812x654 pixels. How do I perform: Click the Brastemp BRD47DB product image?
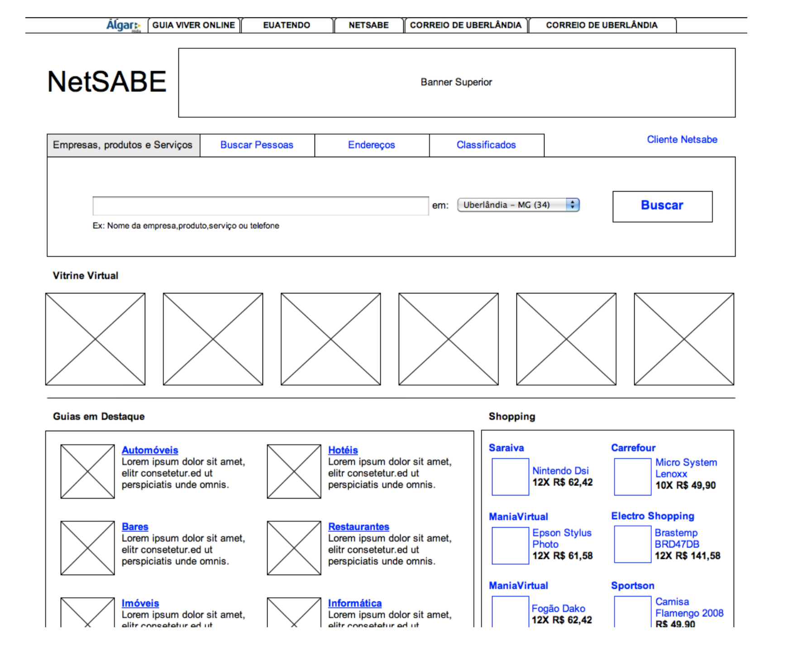(632, 544)
